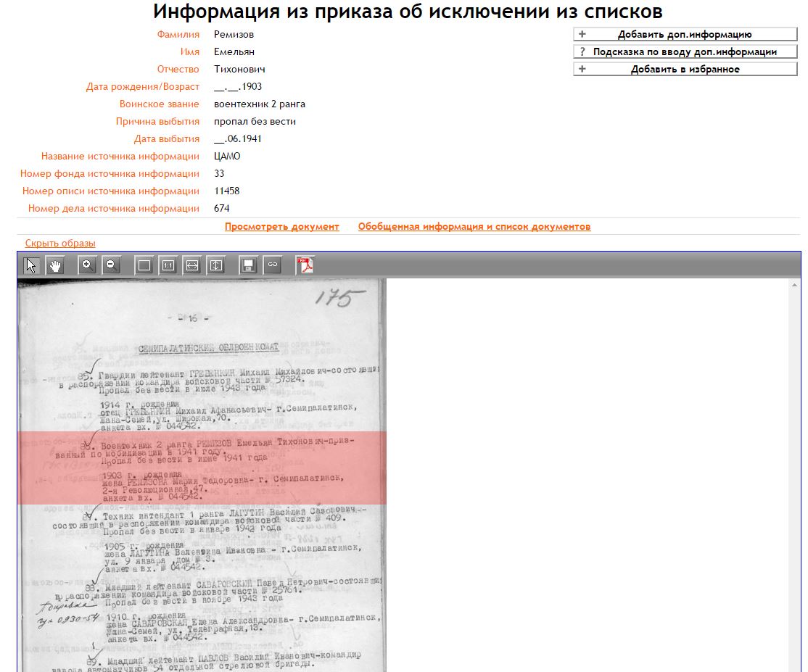Click the birth date value __.__.1903

click(x=238, y=86)
